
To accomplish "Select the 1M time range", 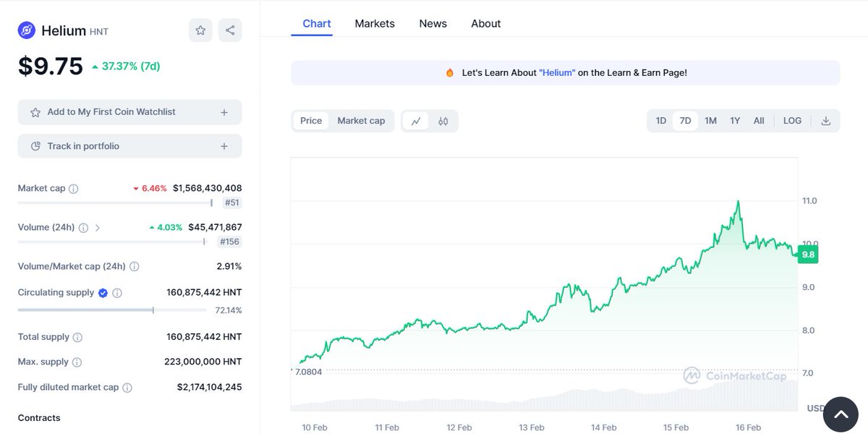I will pyautogui.click(x=710, y=121).
